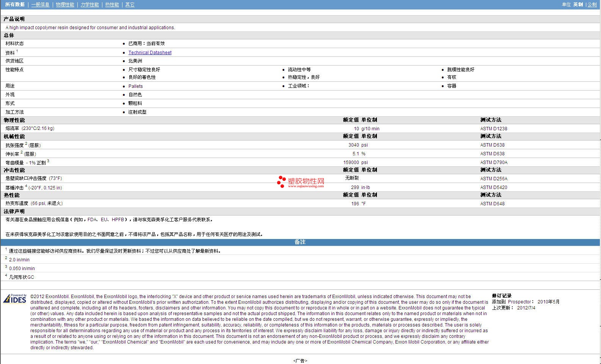
Task: Select the 脱模性能良好 feature text
Action: pyautogui.click(x=460, y=70)
